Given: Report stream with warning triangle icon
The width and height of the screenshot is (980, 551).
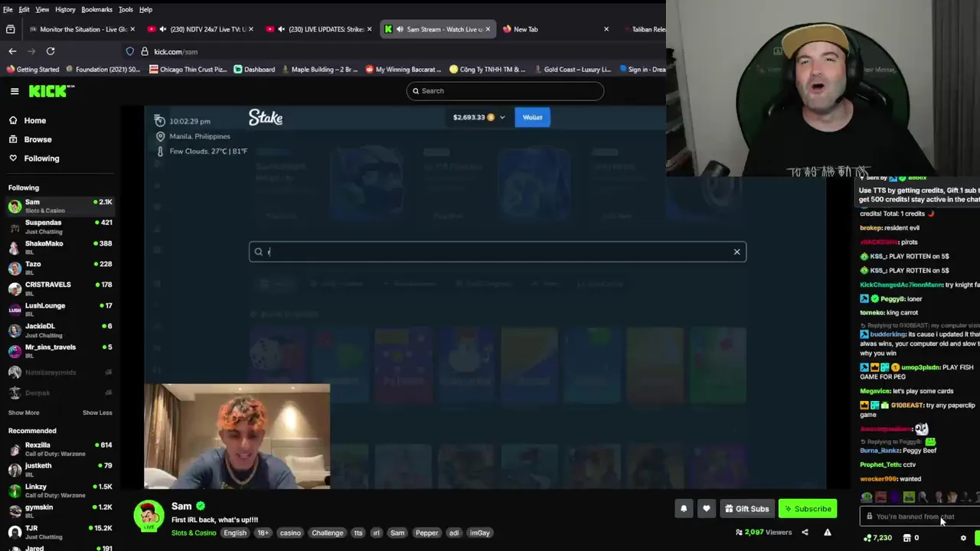Looking at the screenshot, I should (x=828, y=533).
